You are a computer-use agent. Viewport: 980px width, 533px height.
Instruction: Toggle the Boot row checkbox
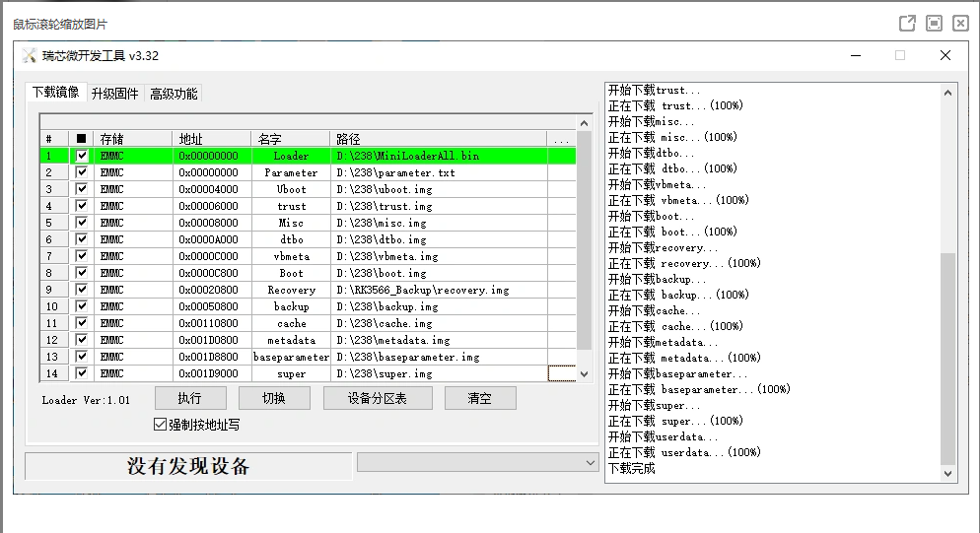[82, 273]
